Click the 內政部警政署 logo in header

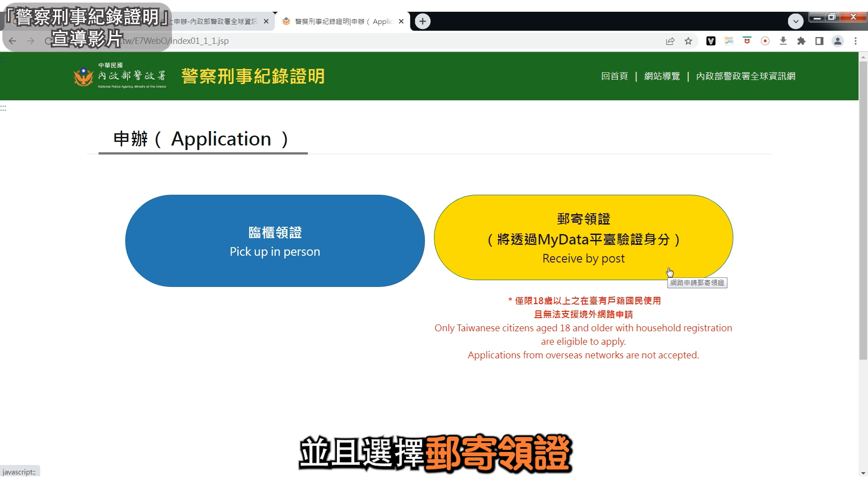120,76
